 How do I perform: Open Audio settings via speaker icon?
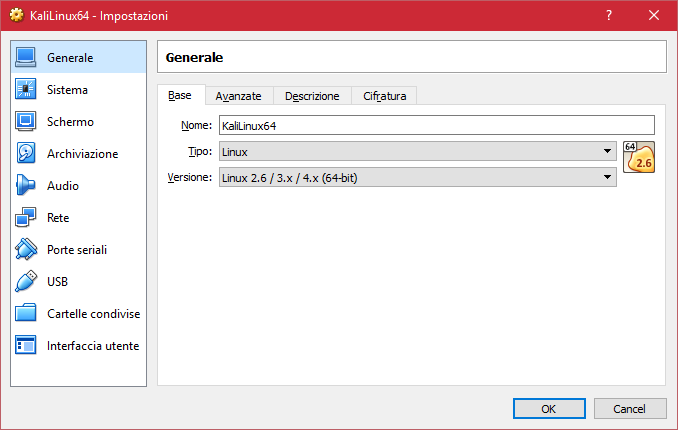pos(26,185)
